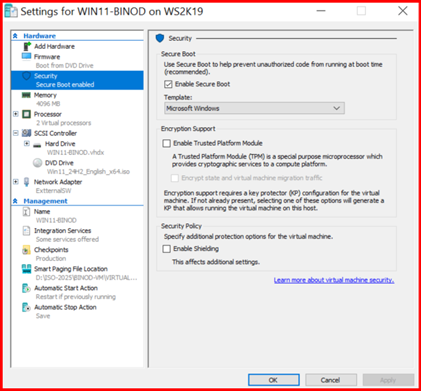421x391 pixels.
Task: Enable Trusted Platform Module checkbox
Action: tap(166, 143)
